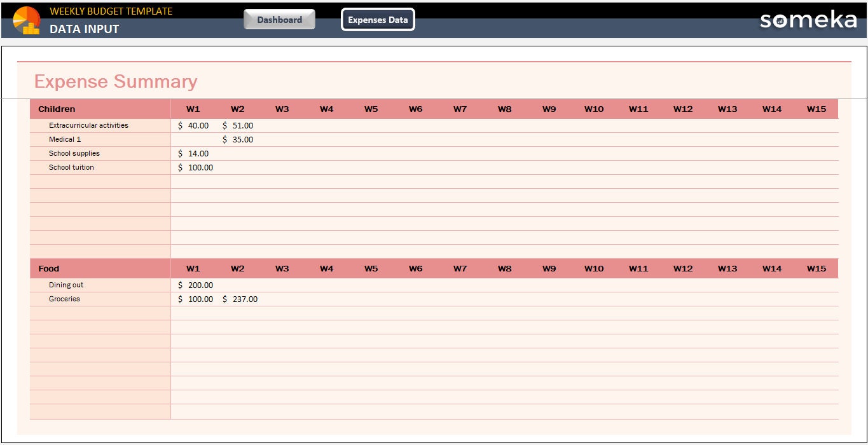Click the $100.00 Groceries W1 cell

coord(193,299)
